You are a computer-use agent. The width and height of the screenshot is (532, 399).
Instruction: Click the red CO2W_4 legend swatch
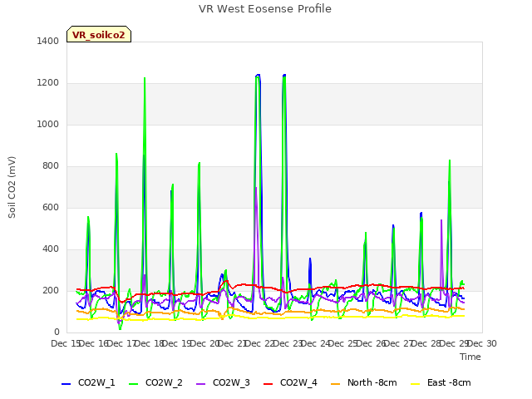pos(268,384)
